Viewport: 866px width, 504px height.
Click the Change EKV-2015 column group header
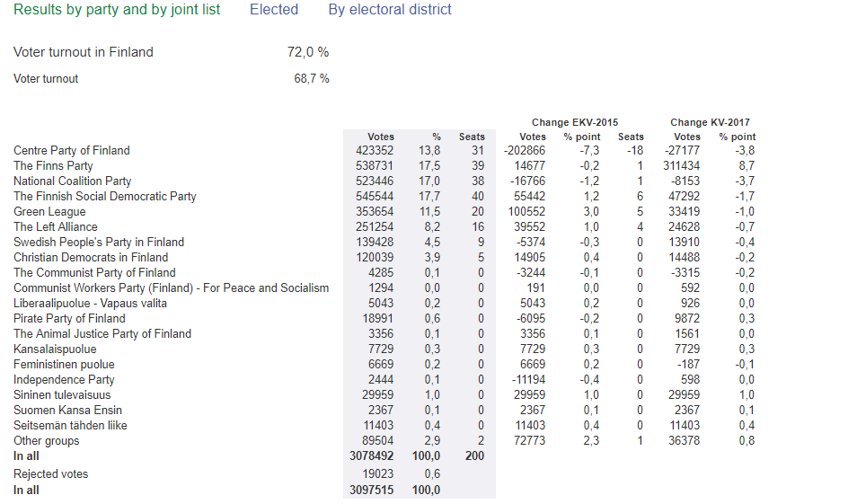[x=574, y=123]
